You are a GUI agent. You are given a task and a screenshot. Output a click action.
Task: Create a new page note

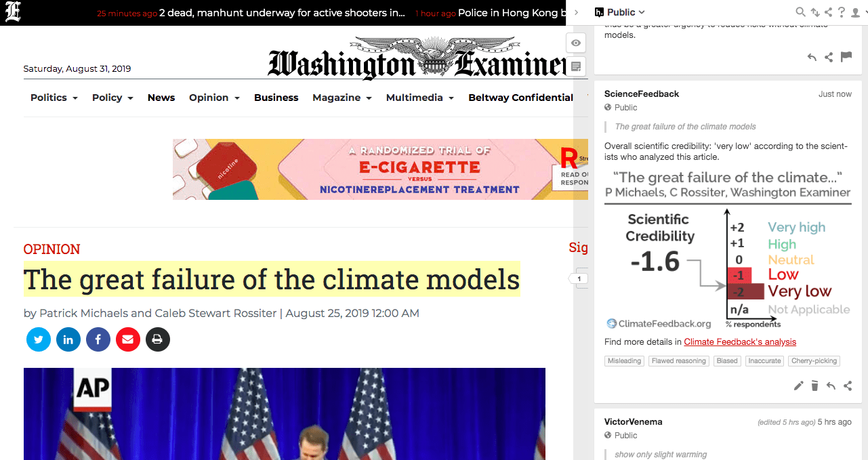click(x=576, y=66)
